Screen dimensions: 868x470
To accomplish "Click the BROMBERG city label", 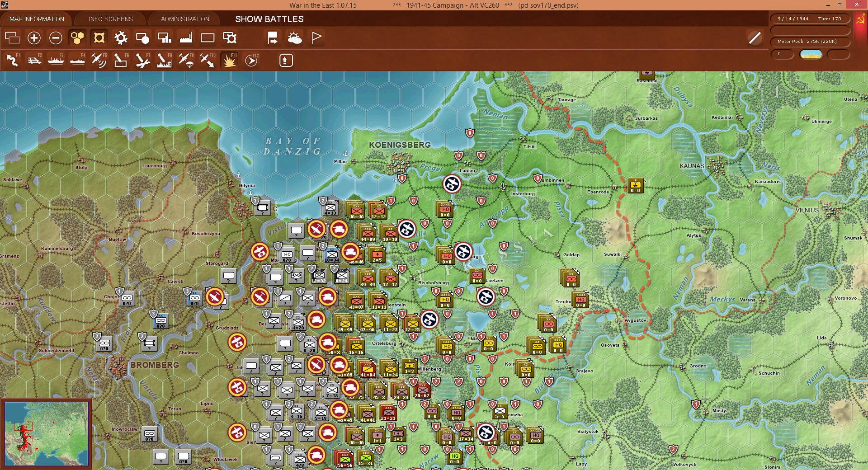I will (155, 365).
